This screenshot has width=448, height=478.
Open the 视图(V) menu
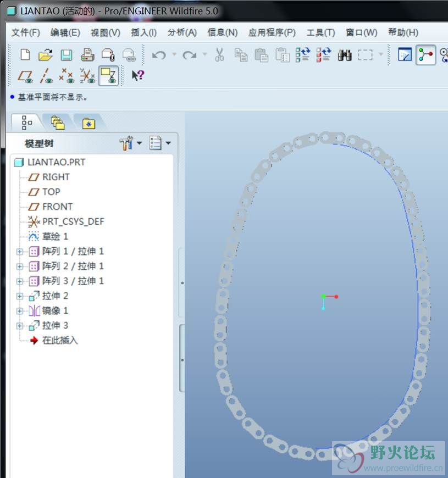tap(106, 32)
